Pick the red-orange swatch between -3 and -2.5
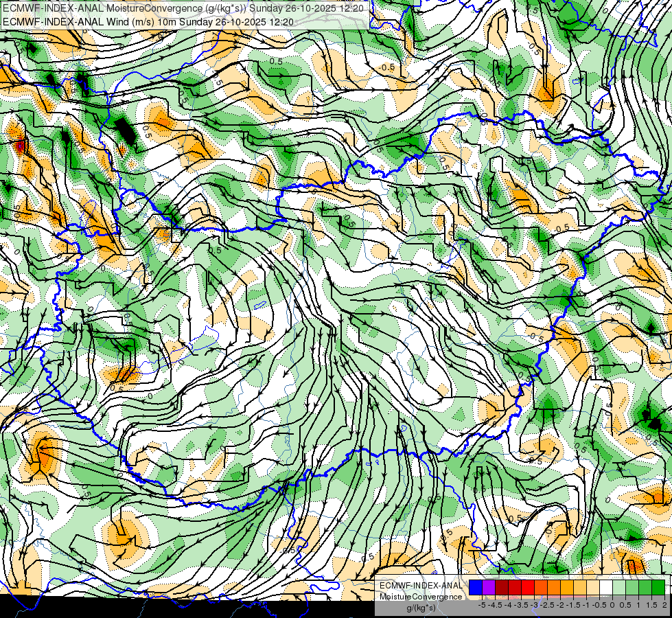The image size is (672, 618). click(x=541, y=588)
